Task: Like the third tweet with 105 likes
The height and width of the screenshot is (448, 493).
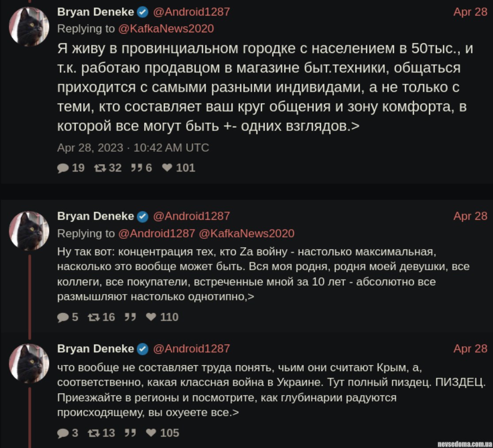Action: pyautogui.click(x=151, y=433)
